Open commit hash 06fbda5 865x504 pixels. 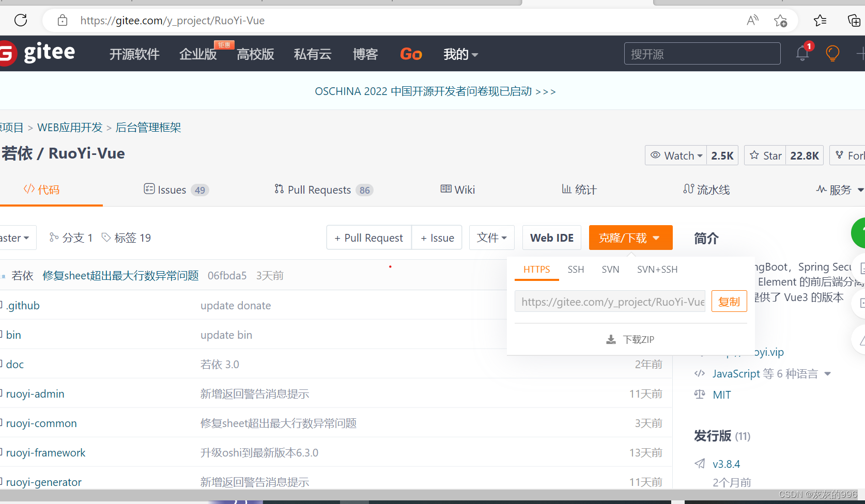(227, 275)
